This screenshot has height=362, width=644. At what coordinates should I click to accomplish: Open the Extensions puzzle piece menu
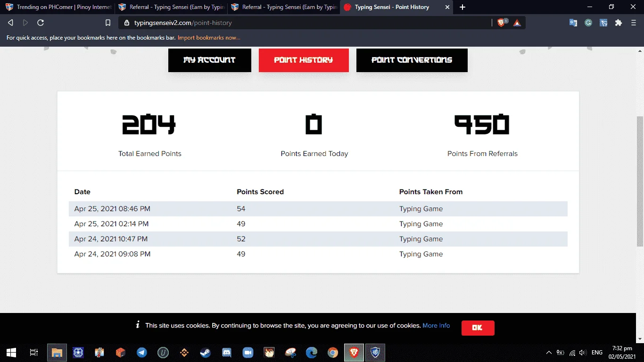(x=619, y=22)
